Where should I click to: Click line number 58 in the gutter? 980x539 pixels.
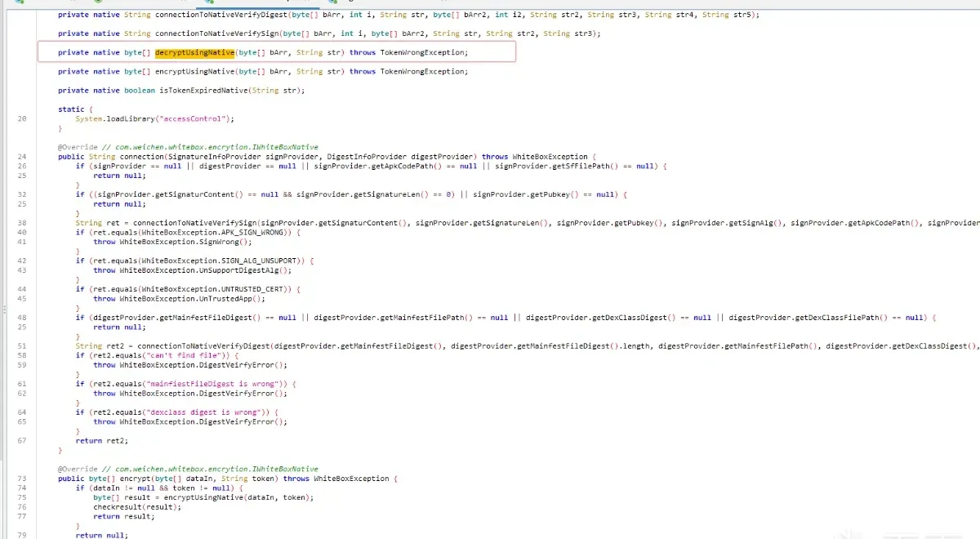pyautogui.click(x=21, y=355)
